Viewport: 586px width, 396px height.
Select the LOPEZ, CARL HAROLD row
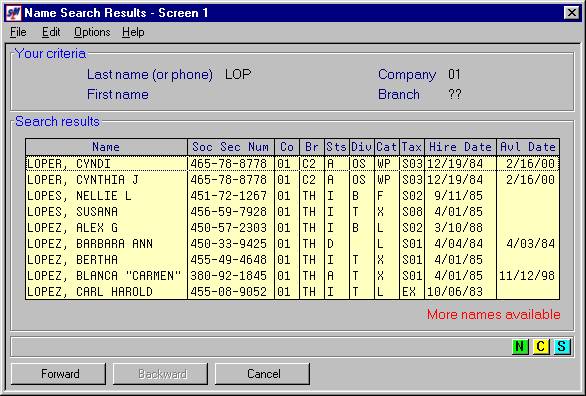click(293, 291)
